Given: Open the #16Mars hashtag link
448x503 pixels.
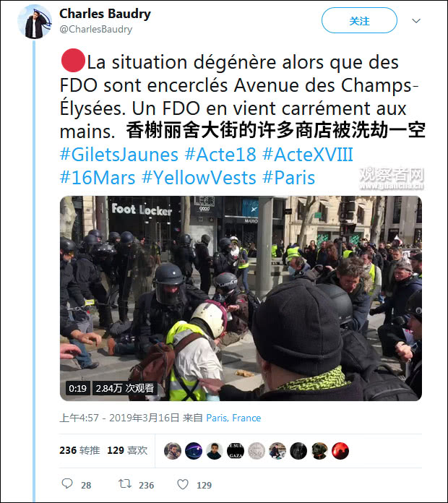Looking at the screenshot, I should click(x=98, y=177).
